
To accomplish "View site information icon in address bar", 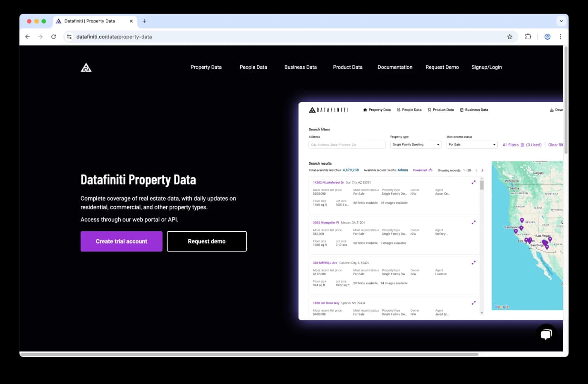I will coord(69,37).
